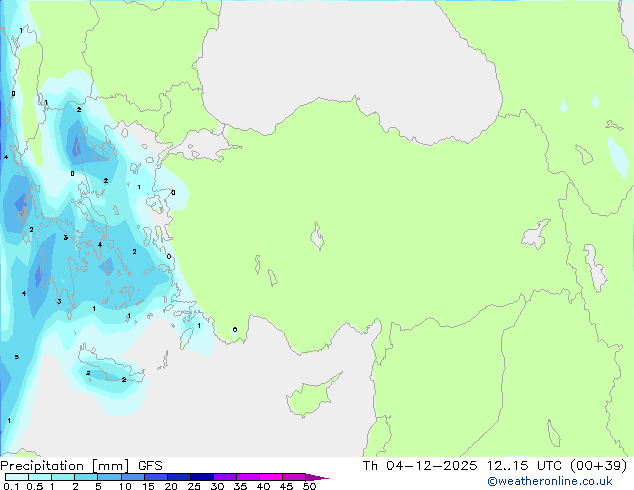
Task: Click the "[mm]" unit label
Action: (x=110, y=466)
